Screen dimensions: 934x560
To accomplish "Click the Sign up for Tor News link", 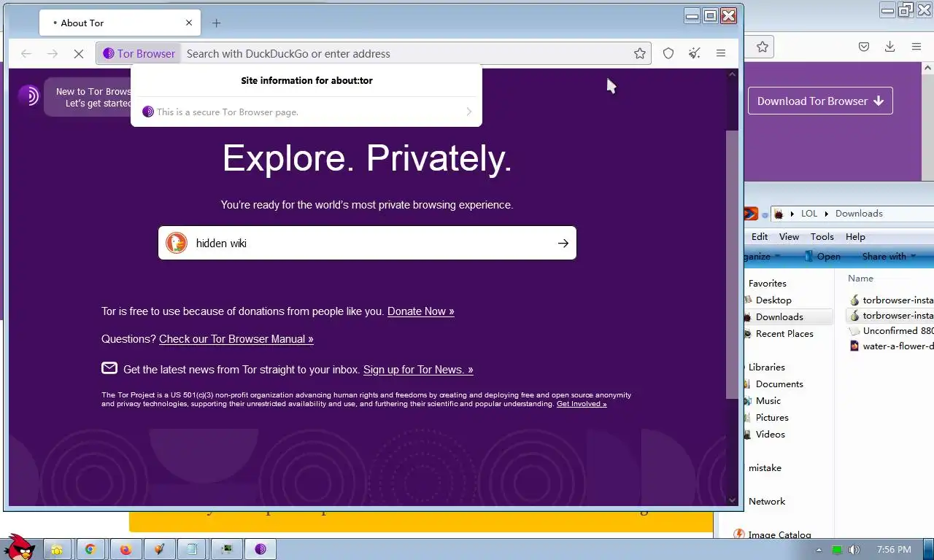I will click(418, 370).
